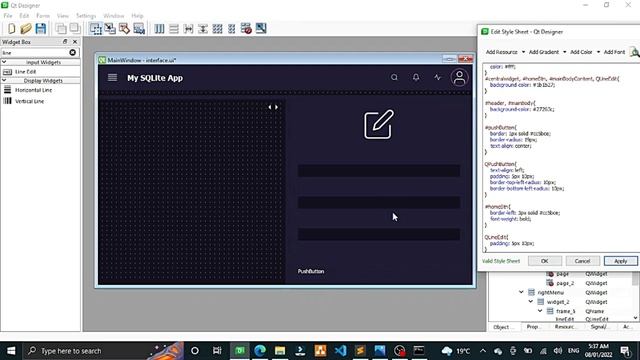The height and width of the screenshot is (360, 640).
Task: Switch to the Property Editor tab
Action: click(533, 327)
